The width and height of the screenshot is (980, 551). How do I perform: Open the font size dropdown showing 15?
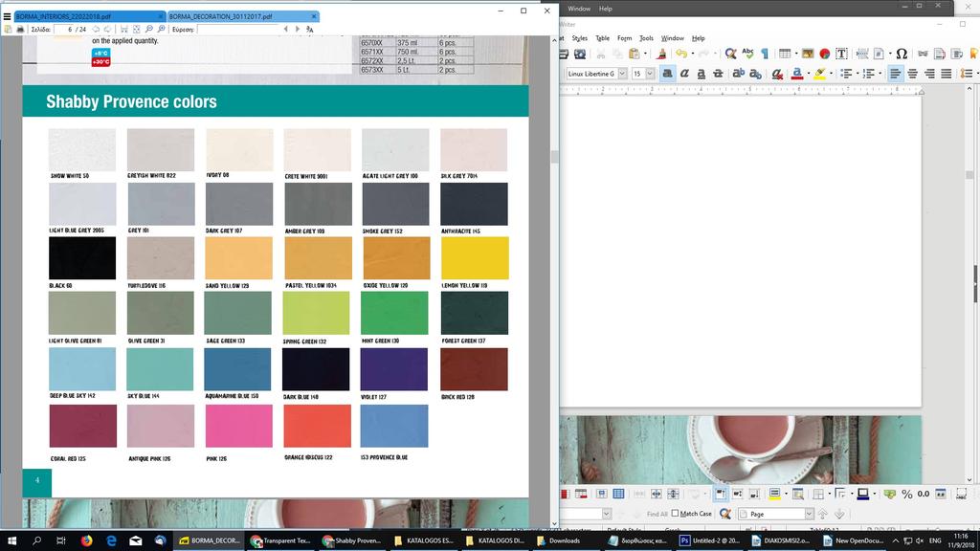point(650,74)
